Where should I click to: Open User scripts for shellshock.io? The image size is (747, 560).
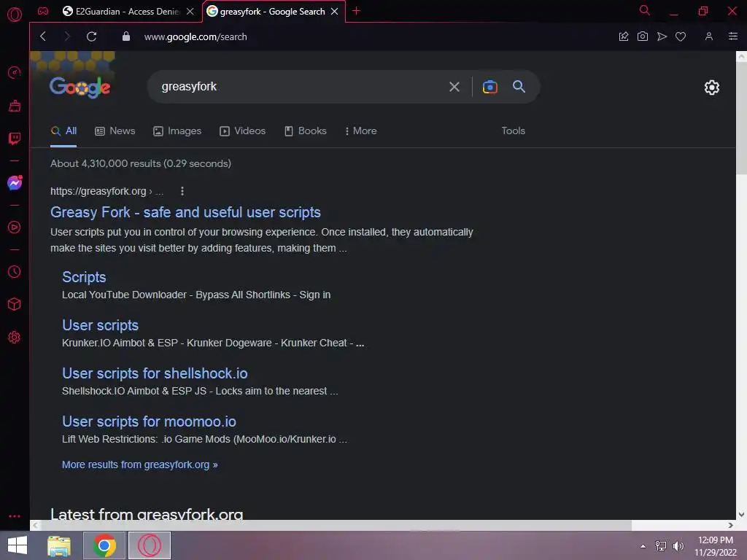click(155, 373)
